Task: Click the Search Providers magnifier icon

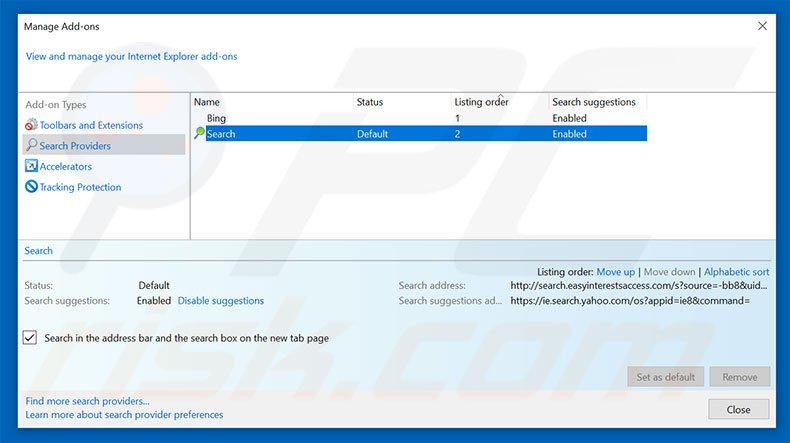Action: 31,145
